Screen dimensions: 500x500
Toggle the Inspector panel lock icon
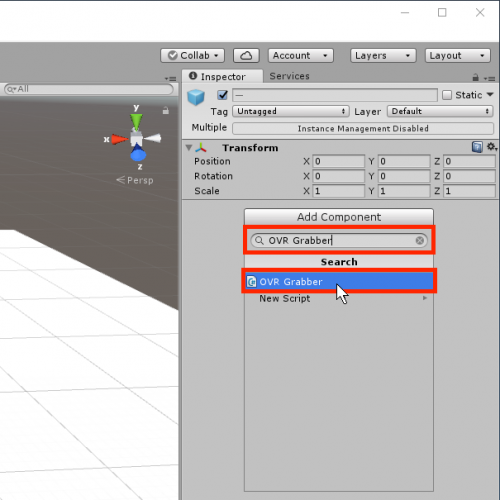[476, 77]
